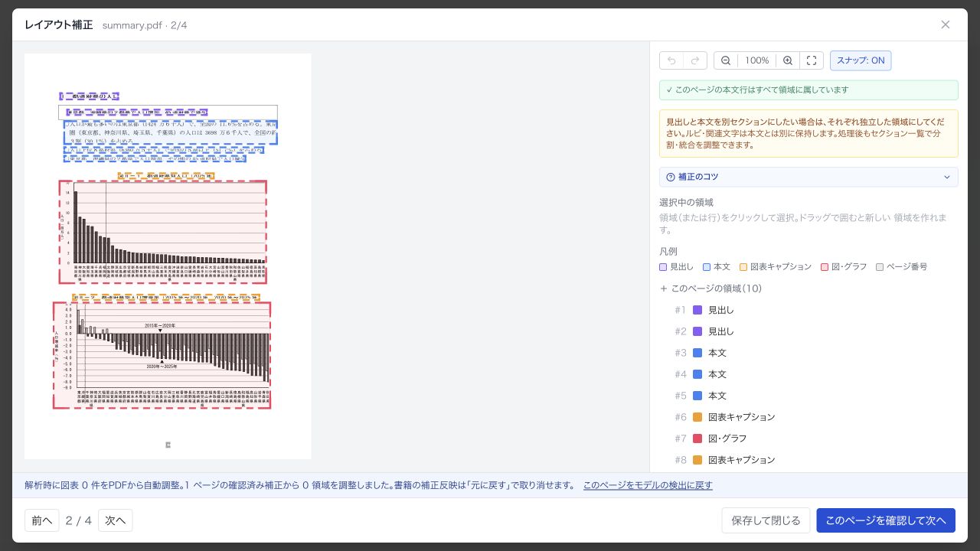This screenshot has width=980, height=551.
Task: Click the green 本文行 status message
Action: tap(808, 90)
